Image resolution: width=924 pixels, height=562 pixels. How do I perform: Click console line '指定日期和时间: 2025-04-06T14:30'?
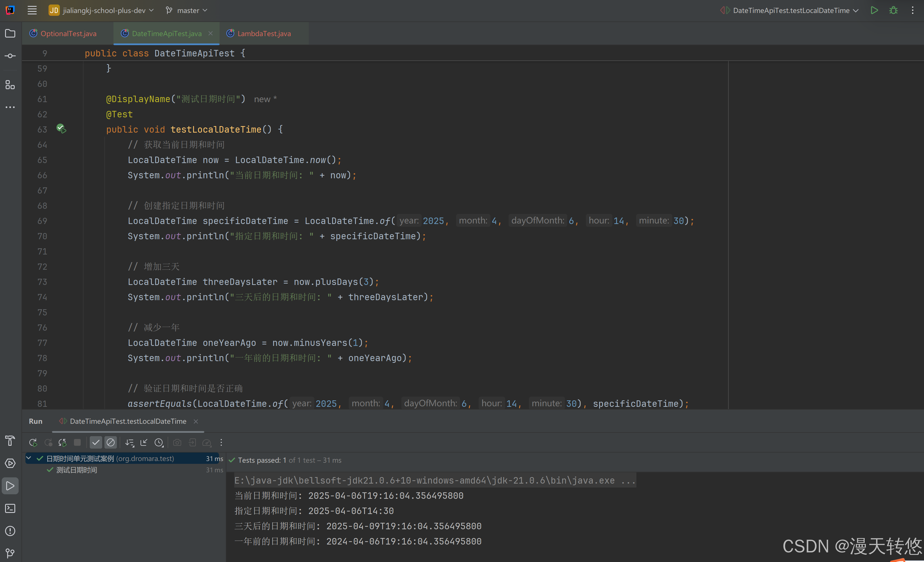[314, 511]
